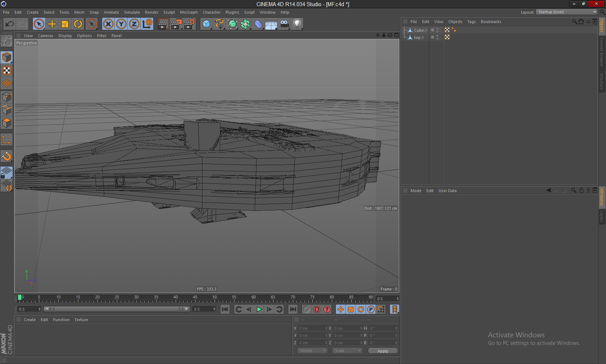Open the Cameras viewport menu
This screenshot has width=606, height=364.
click(45, 36)
